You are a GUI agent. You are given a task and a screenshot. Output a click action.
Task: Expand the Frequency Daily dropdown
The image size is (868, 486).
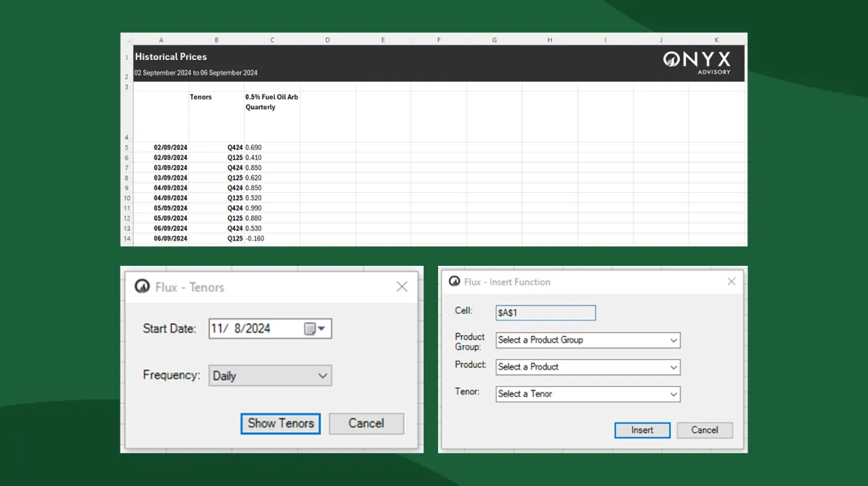tap(322, 376)
